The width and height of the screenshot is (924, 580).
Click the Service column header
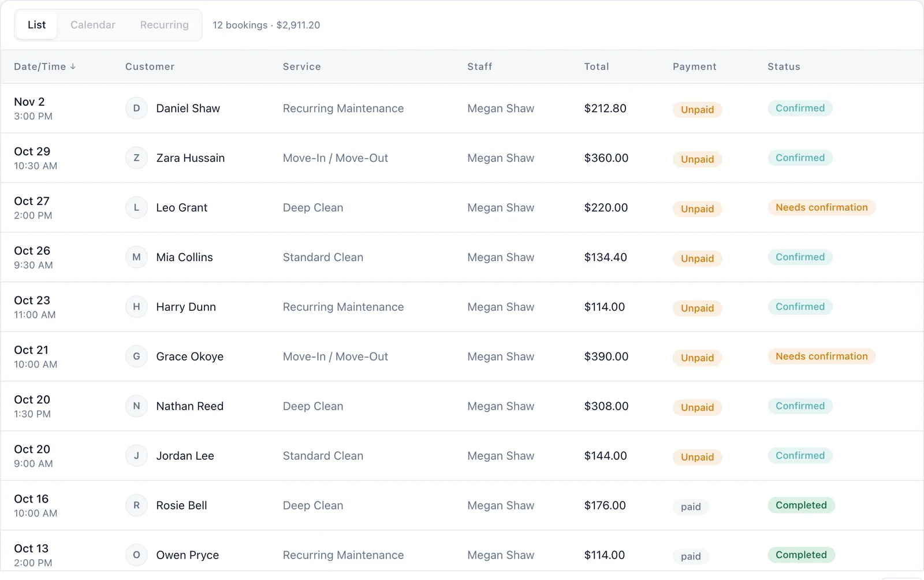302,67
